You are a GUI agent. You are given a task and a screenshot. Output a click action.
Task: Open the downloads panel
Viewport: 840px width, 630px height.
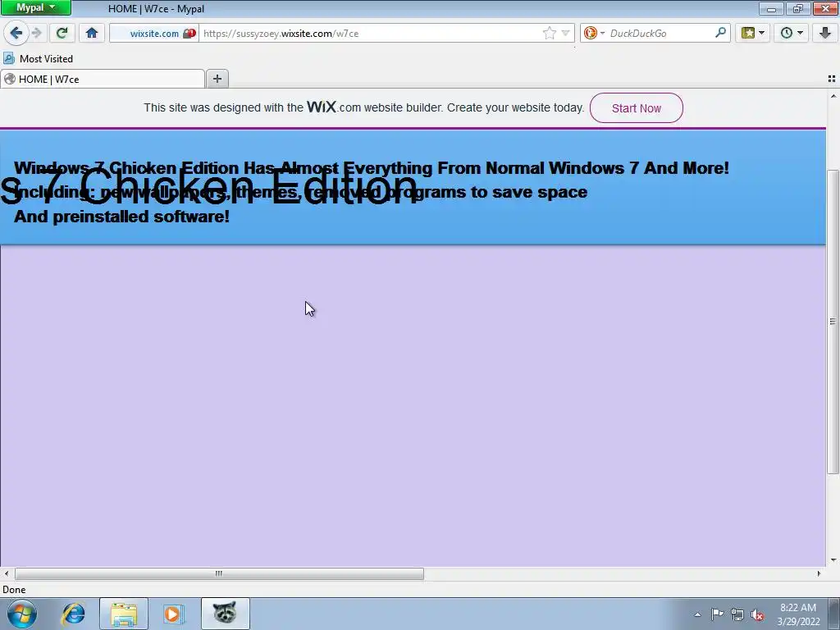point(825,33)
